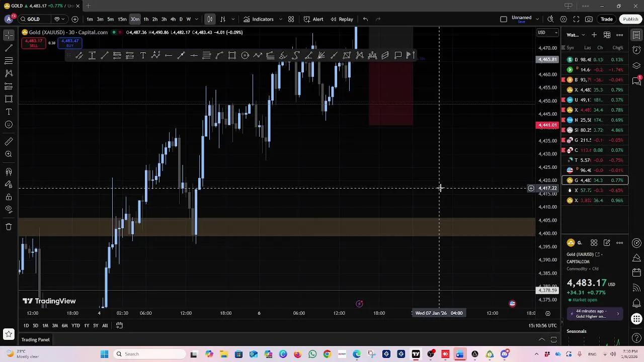
Task: Select the arc curve tool in floating toolbar
Action: [219, 55]
